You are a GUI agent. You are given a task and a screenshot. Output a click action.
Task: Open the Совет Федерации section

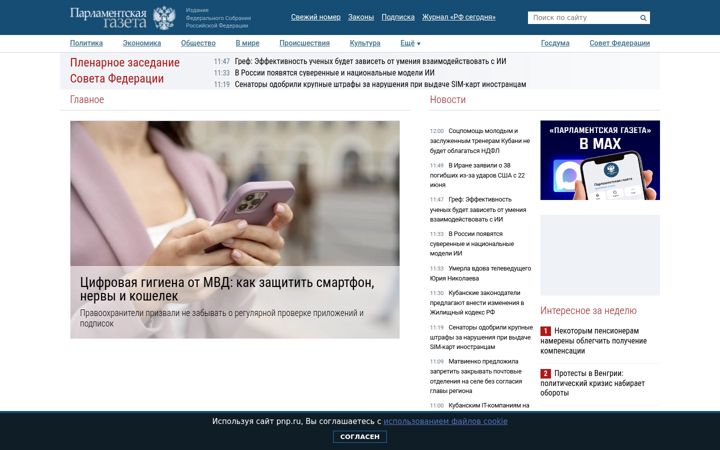tap(619, 43)
